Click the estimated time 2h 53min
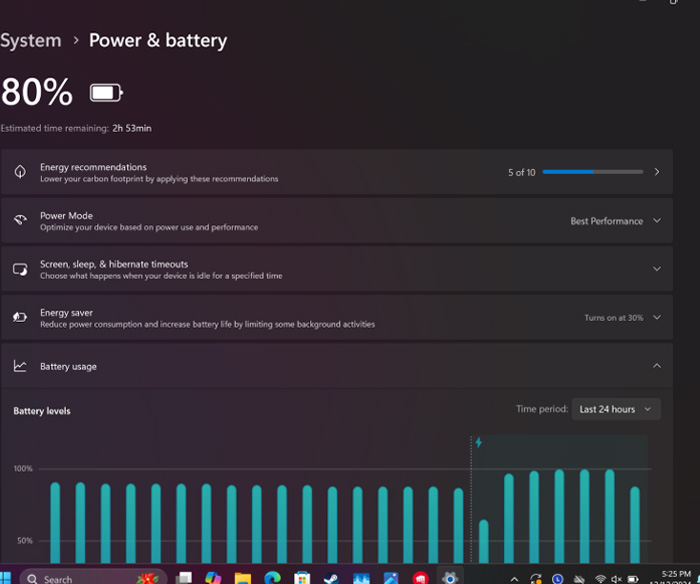Viewport: 700px width, 584px height. pos(132,129)
